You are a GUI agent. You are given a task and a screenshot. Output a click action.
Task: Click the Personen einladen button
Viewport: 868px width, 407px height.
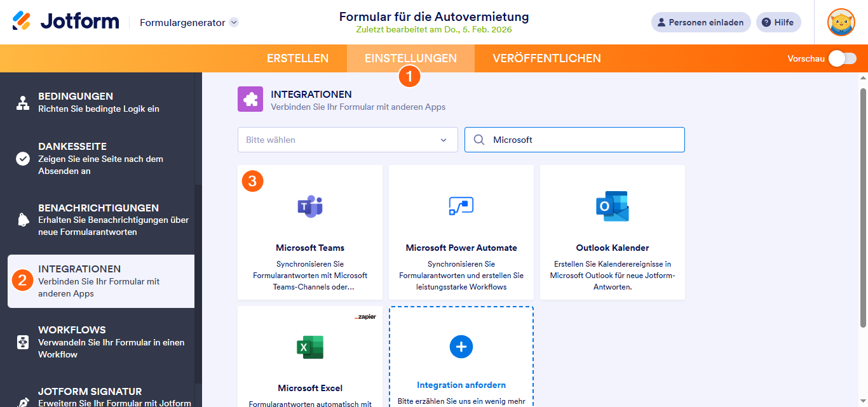[x=700, y=22]
